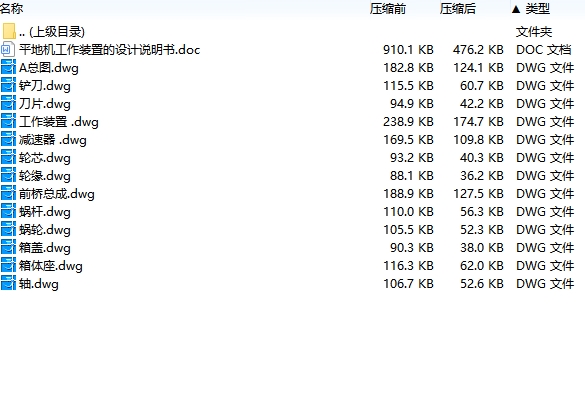The image size is (585, 399).
Task: Sort by the 名称 column header
Action: (x=12, y=8)
